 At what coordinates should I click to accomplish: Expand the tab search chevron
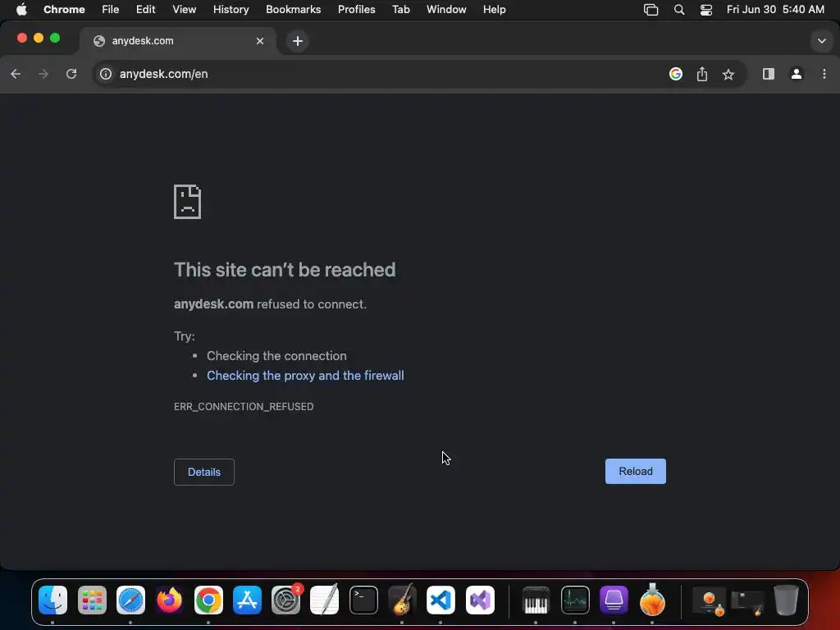[x=821, y=41]
